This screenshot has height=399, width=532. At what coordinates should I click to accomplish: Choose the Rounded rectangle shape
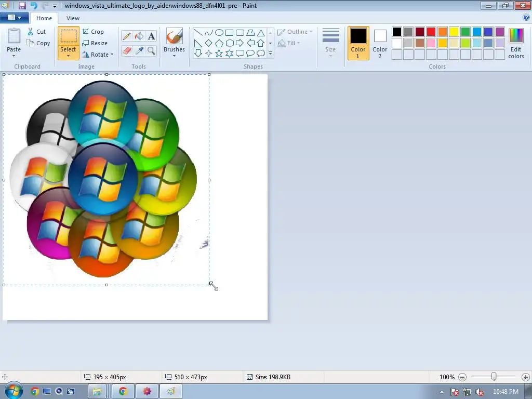tap(240, 33)
